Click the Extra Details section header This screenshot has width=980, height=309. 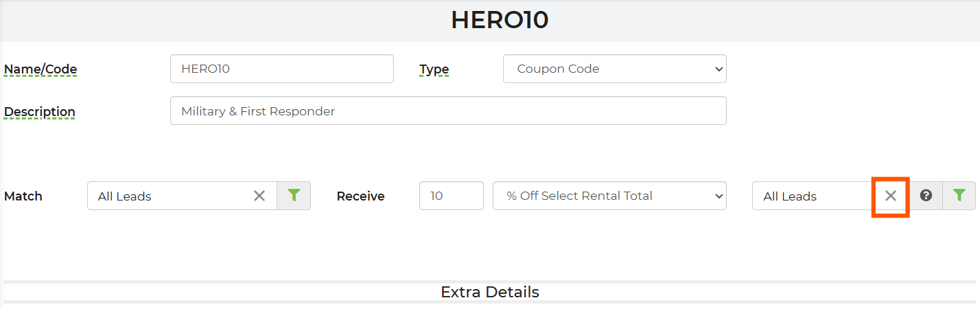tap(489, 292)
